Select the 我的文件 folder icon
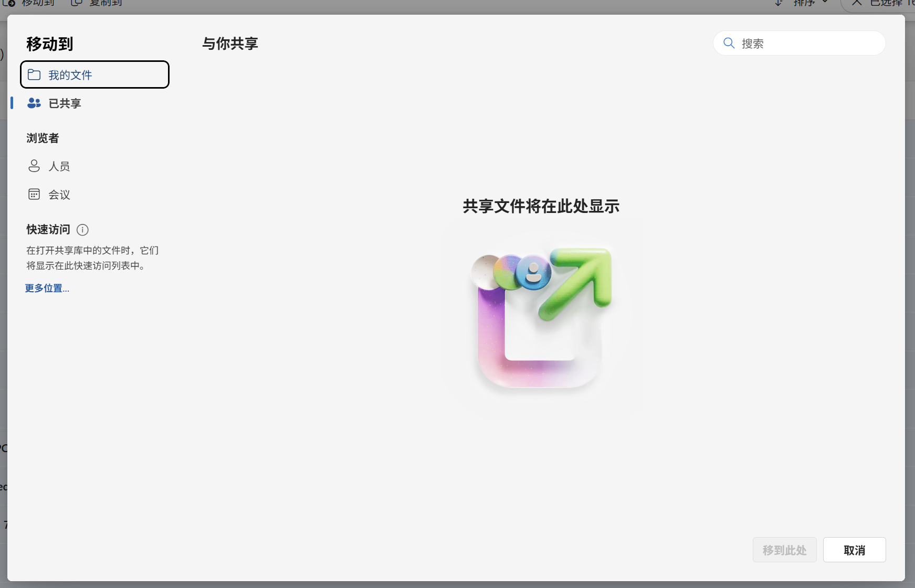The width and height of the screenshot is (915, 588). [34, 74]
